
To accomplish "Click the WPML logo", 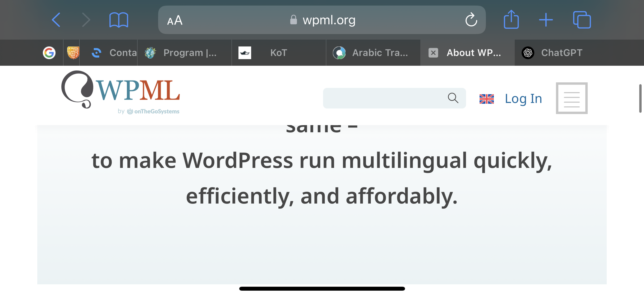I will (121, 90).
